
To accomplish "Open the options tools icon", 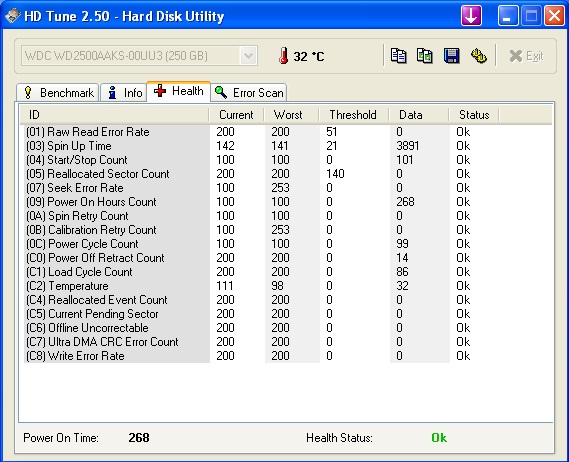I will [479, 56].
